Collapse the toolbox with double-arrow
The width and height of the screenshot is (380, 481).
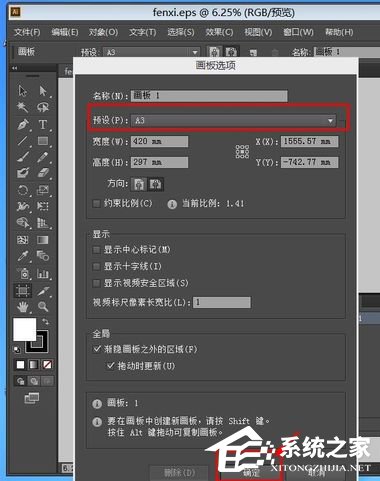pyautogui.click(x=15, y=68)
